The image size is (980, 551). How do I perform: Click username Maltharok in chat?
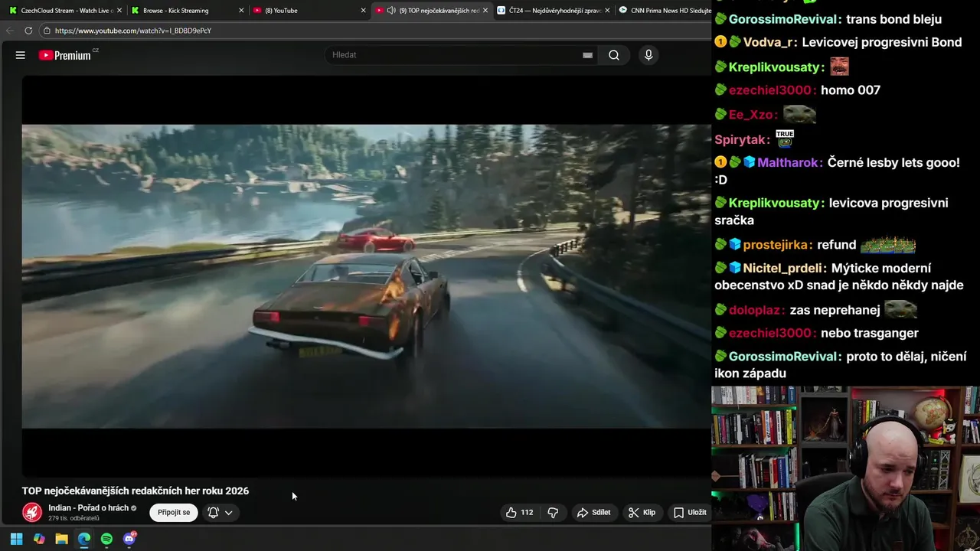pos(788,162)
